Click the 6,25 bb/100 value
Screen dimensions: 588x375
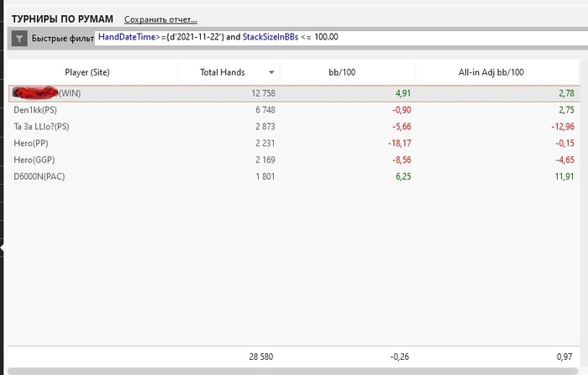403,177
